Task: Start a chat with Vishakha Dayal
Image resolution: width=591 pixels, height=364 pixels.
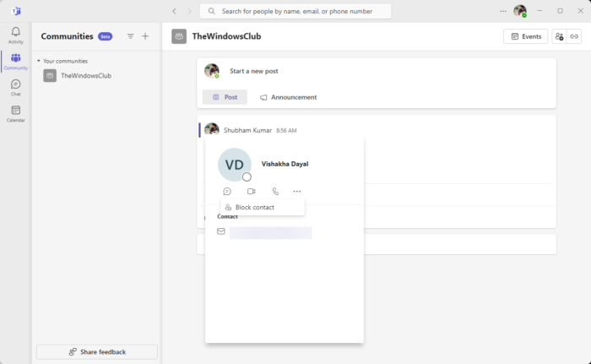Action: (227, 192)
